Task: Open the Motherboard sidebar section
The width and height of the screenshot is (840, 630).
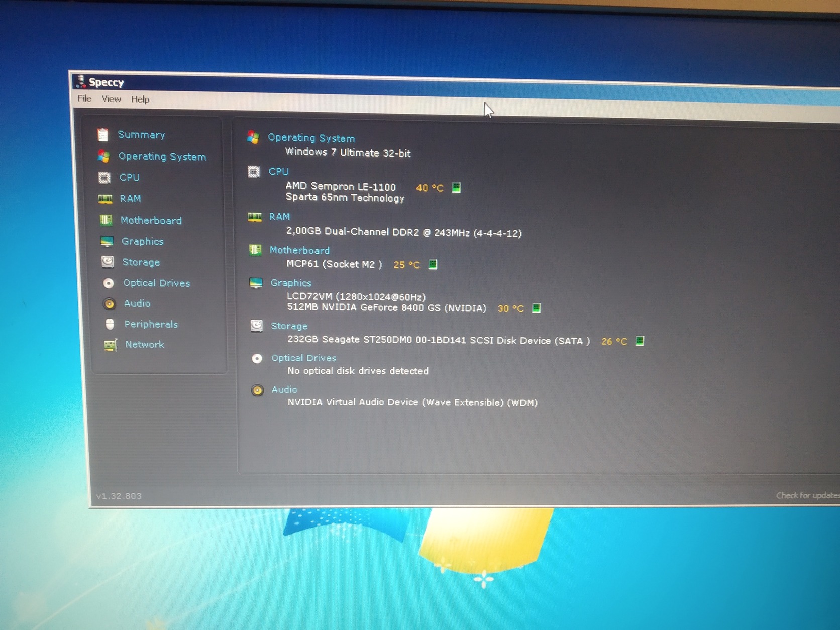Action: [151, 220]
